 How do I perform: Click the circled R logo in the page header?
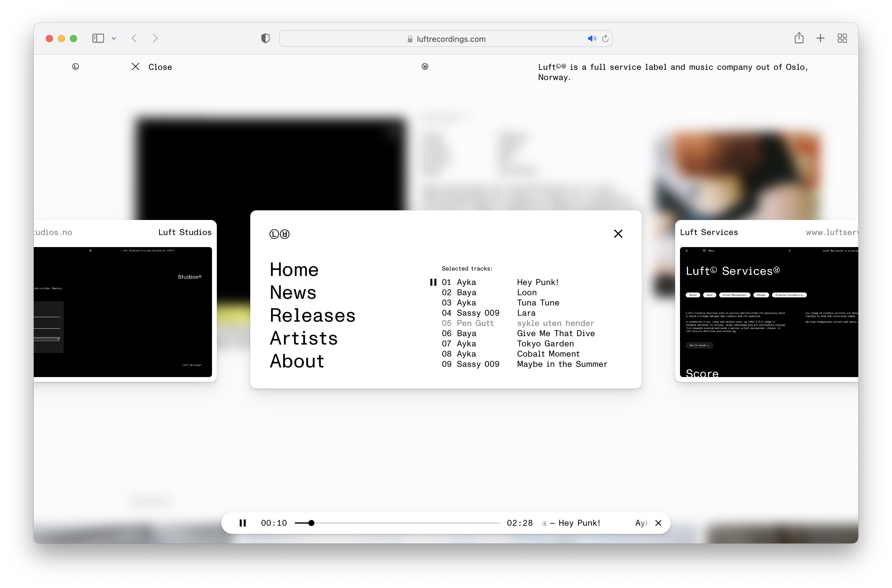point(425,67)
